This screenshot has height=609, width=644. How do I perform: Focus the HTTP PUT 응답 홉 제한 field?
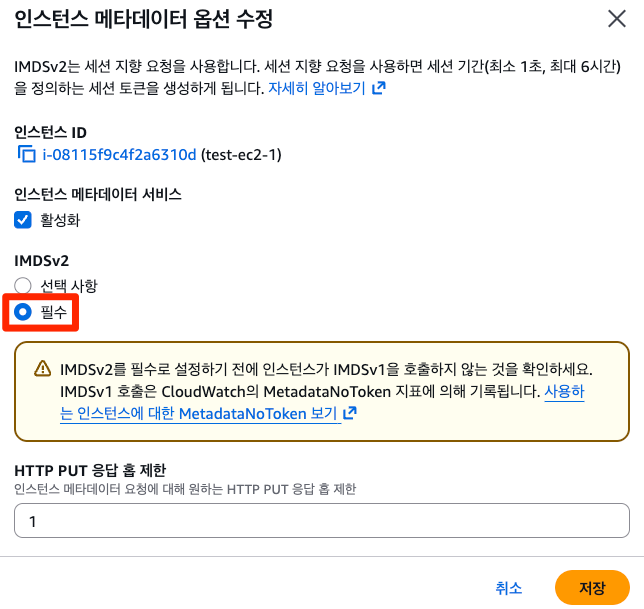click(321, 521)
